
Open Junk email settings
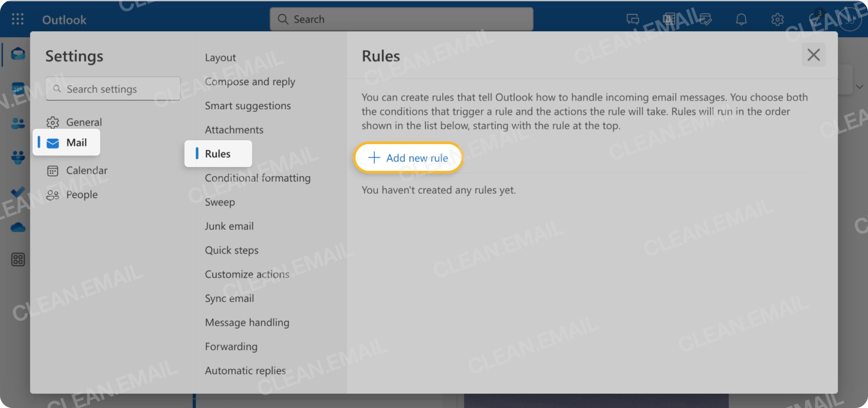click(229, 226)
